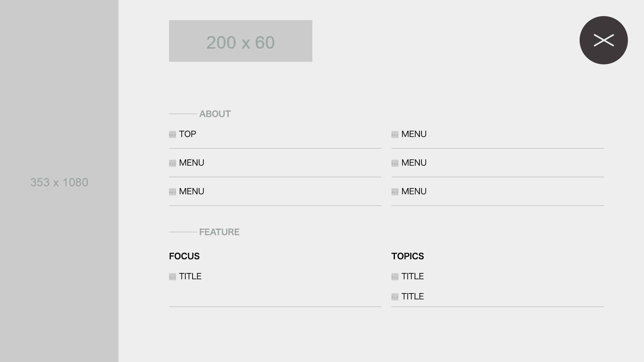Click the 200 x 60 logo placeholder

(x=240, y=41)
